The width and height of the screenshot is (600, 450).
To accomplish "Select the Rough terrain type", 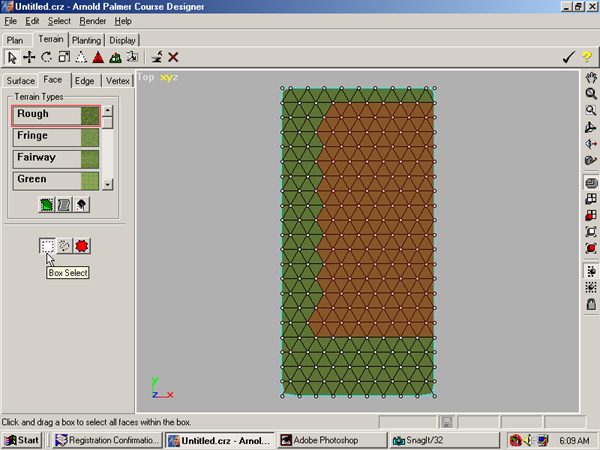I will (x=56, y=116).
